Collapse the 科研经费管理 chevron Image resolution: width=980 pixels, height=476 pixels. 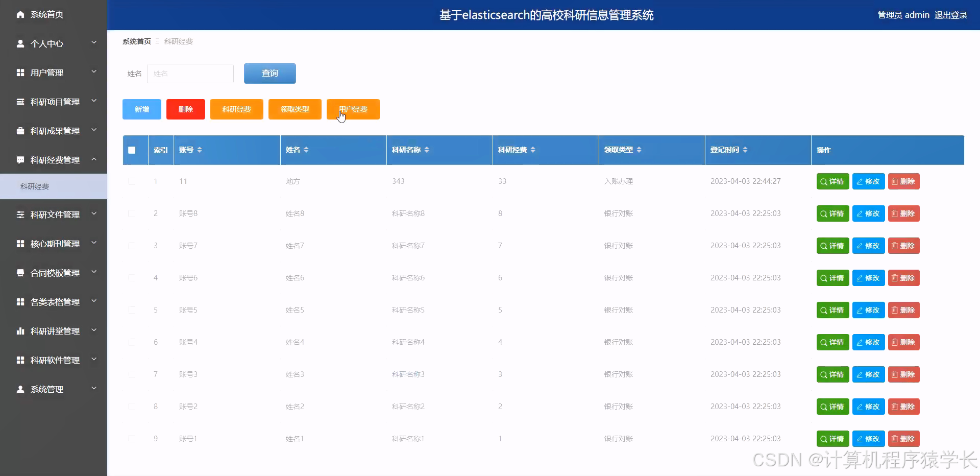coord(94,159)
